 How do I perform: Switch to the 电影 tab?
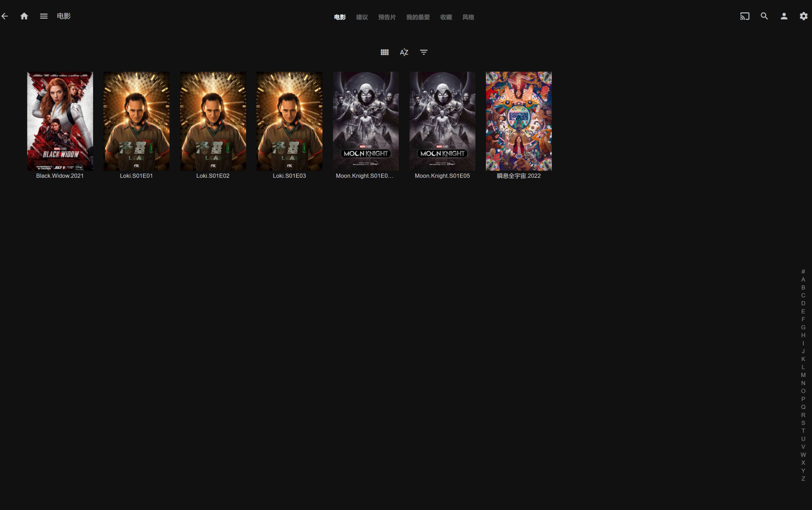340,17
